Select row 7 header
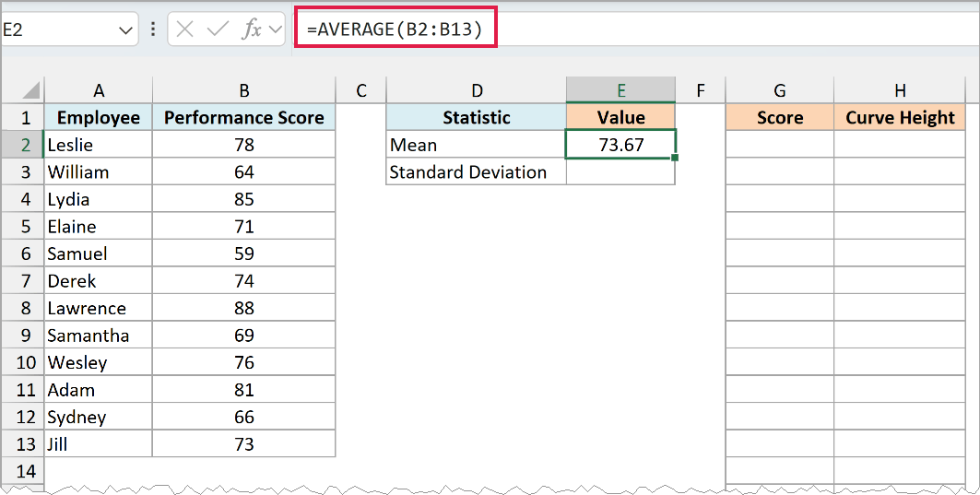The height and width of the screenshot is (495, 980). [23, 280]
